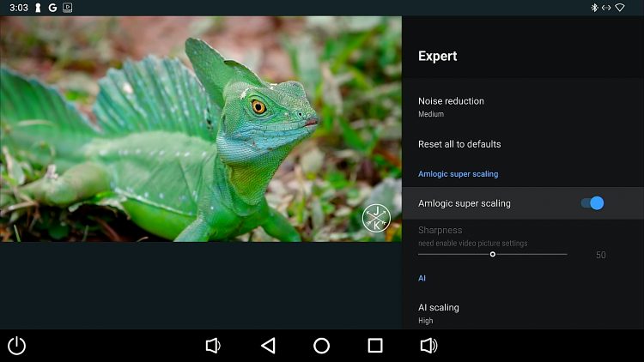
Task: Tap the ethernet arrows status icon
Action: point(606,8)
